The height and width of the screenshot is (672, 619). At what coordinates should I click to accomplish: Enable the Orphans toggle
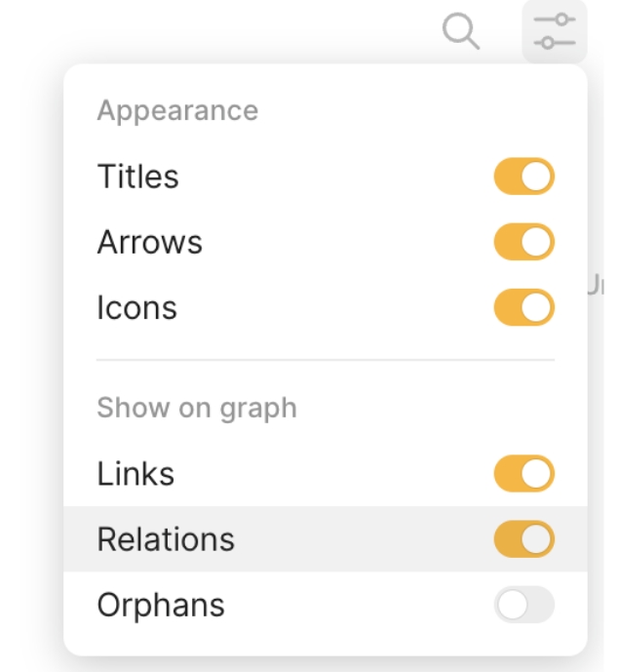point(524,605)
